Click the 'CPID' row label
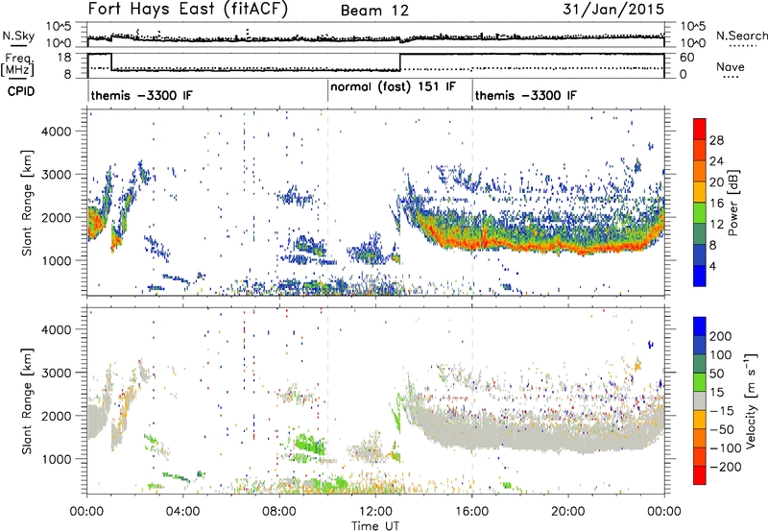This screenshot has width=768, height=532. click(x=21, y=91)
